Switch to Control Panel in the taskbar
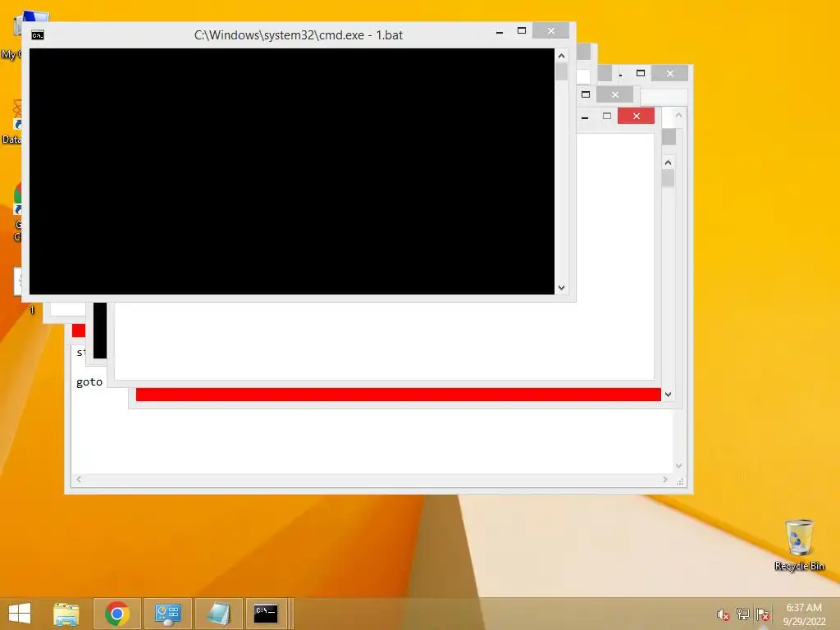The height and width of the screenshot is (630, 840). 167,614
